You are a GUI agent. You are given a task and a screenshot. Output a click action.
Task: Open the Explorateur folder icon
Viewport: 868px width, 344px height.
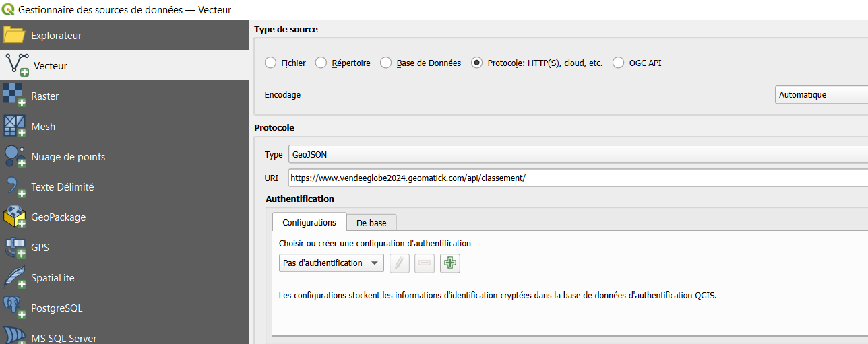click(14, 35)
